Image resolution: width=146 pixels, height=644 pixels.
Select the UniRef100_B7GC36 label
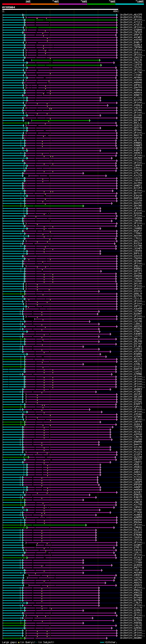coord(131,60)
